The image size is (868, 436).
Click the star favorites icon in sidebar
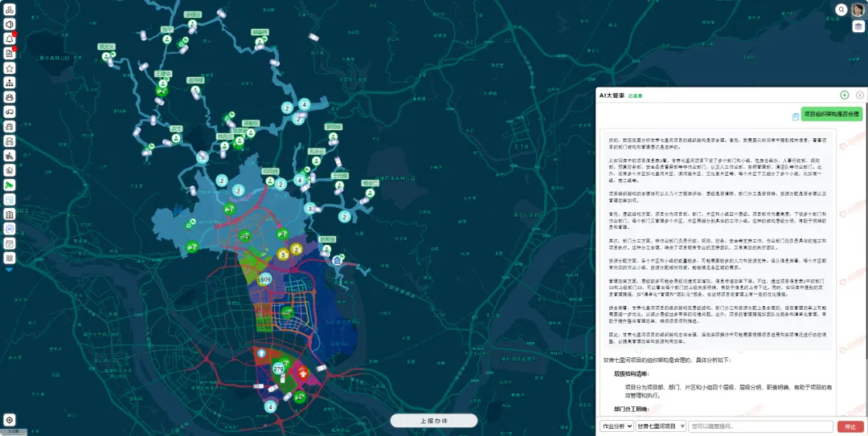point(10,68)
